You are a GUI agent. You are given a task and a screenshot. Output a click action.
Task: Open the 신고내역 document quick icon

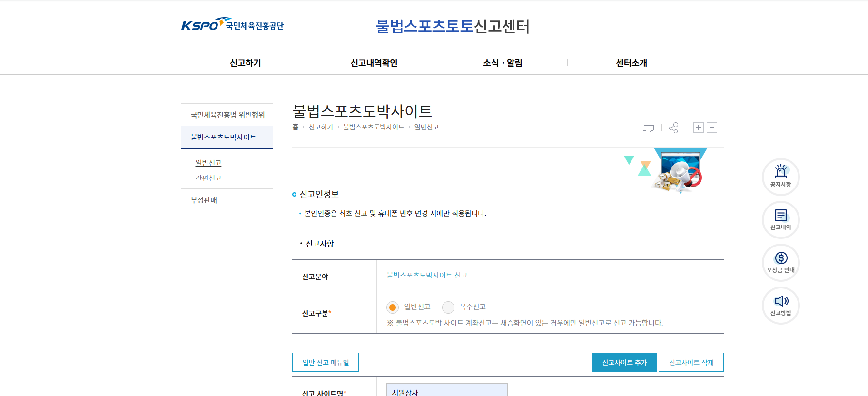pos(780,219)
